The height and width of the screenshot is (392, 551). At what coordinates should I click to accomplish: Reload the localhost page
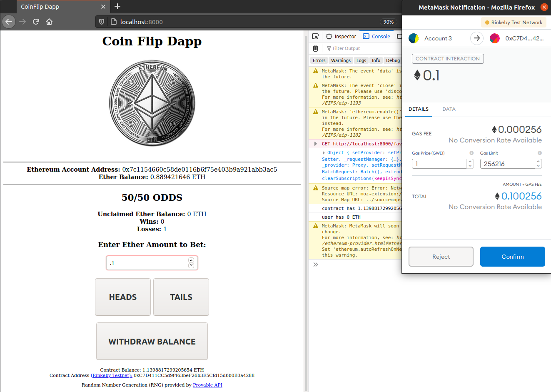click(x=36, y=22)
